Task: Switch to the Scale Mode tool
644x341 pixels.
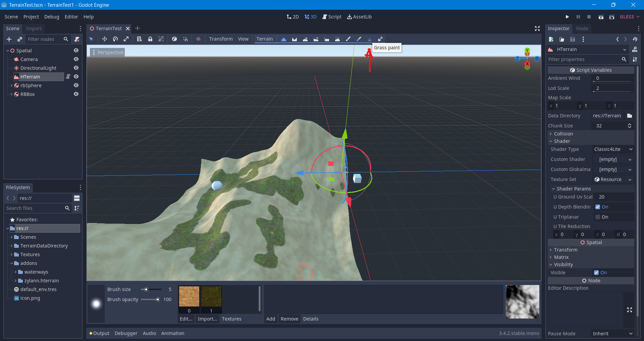Action: pos(126,39)
